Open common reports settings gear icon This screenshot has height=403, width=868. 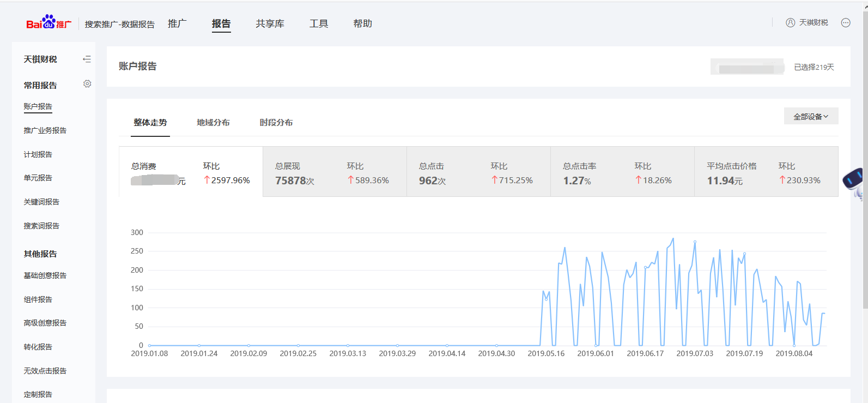87,84
